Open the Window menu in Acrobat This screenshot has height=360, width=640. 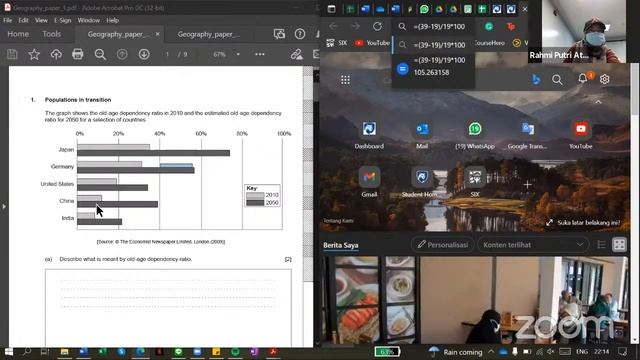point(89,20)
